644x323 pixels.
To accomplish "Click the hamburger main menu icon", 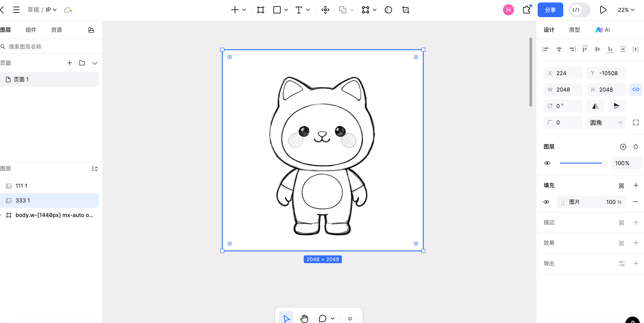I will click(x=16, y=10).
